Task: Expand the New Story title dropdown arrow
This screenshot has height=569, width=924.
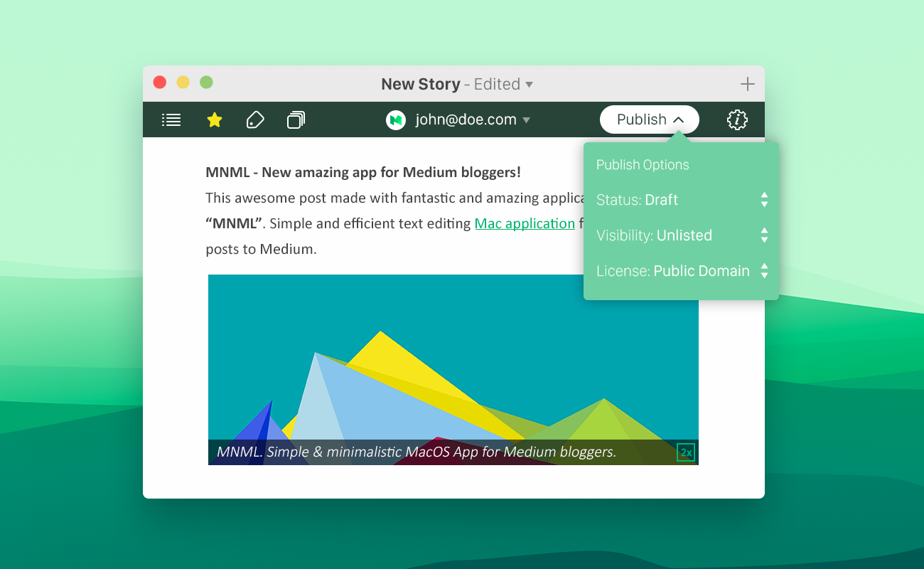Action: tap(529, 85)
